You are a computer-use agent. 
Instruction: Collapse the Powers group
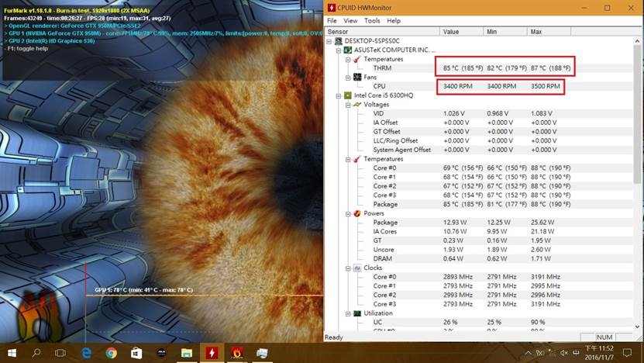tap(348, 214)
